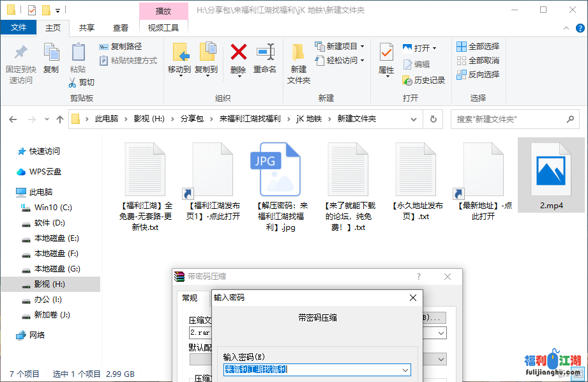This screenshot has width=588, height=382.
Task: Click Paste shortcut (粘贴快捷方式)
Action: pyautogui.click(x=128, y=61)
